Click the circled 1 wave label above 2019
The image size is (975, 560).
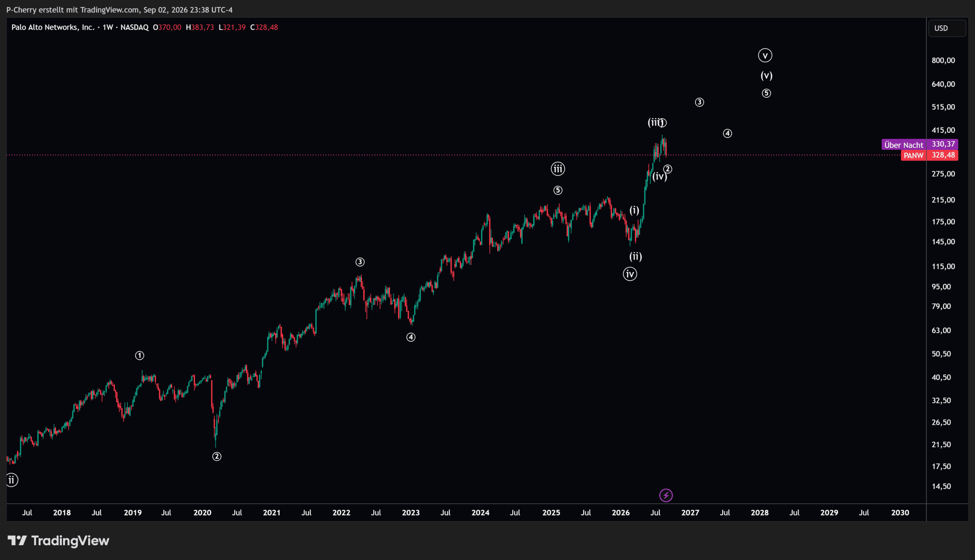tap(140, 356)
